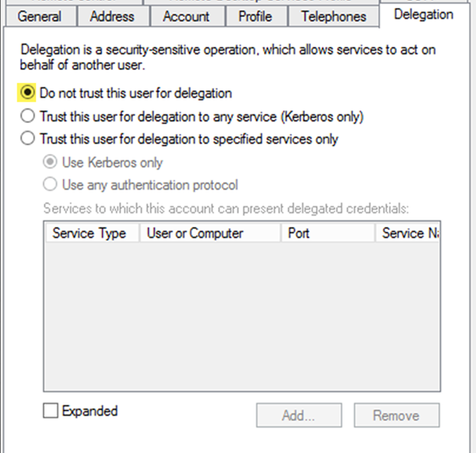This screenshot has width=476, height=453.
Task: Sort by Service Type column header
Action: pyautogui.click(x=90, y=233)
